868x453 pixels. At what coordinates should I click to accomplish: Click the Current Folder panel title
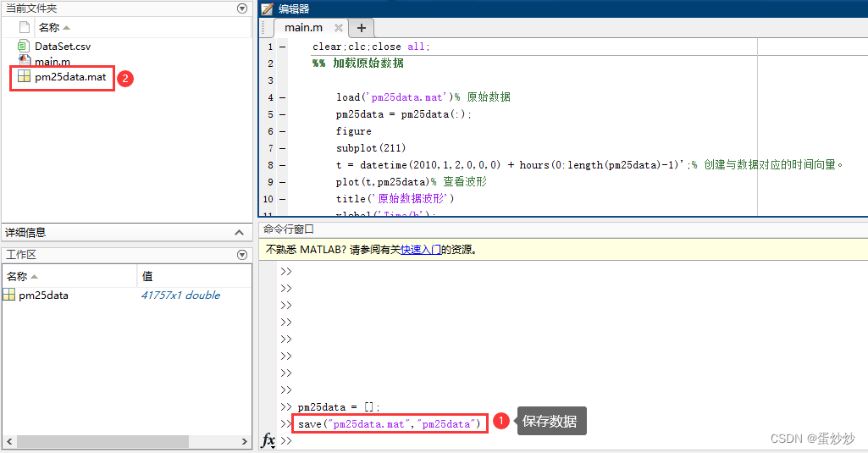pos(31,8)
